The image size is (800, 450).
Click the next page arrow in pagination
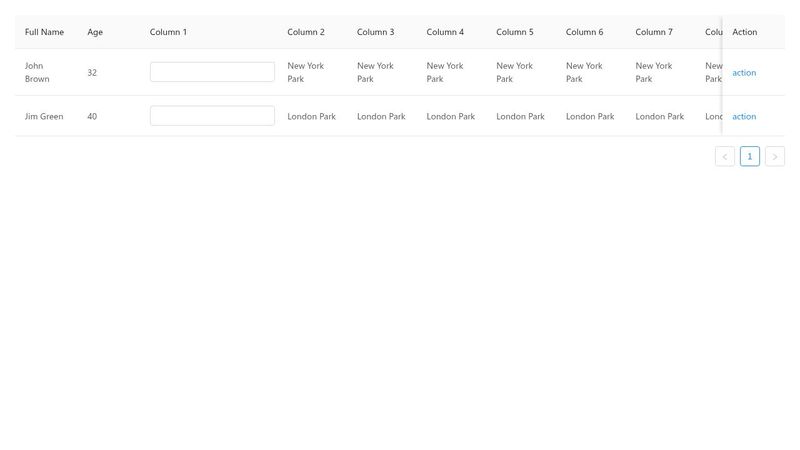(775, 156)
